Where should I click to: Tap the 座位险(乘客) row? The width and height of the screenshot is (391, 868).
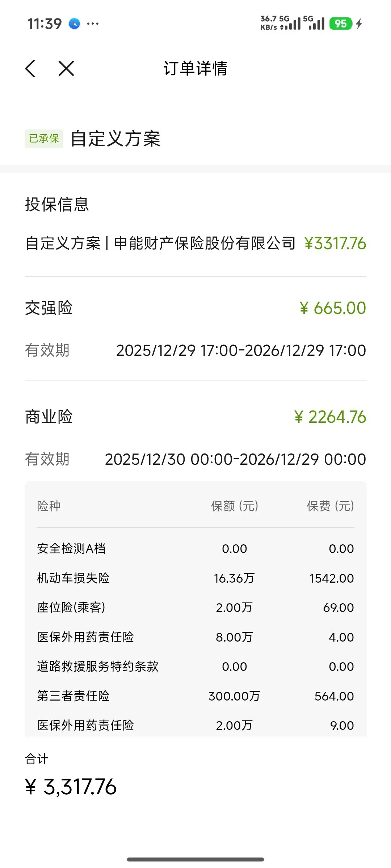pos(195,608)
